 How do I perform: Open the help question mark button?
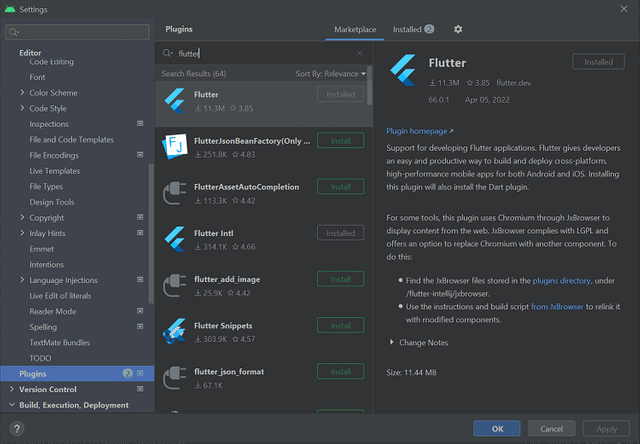point(17,429)
